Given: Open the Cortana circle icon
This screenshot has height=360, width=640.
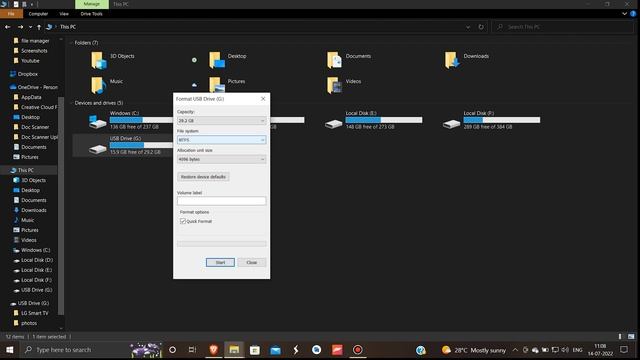Looking at the screenshot, I should pos(172,350).
